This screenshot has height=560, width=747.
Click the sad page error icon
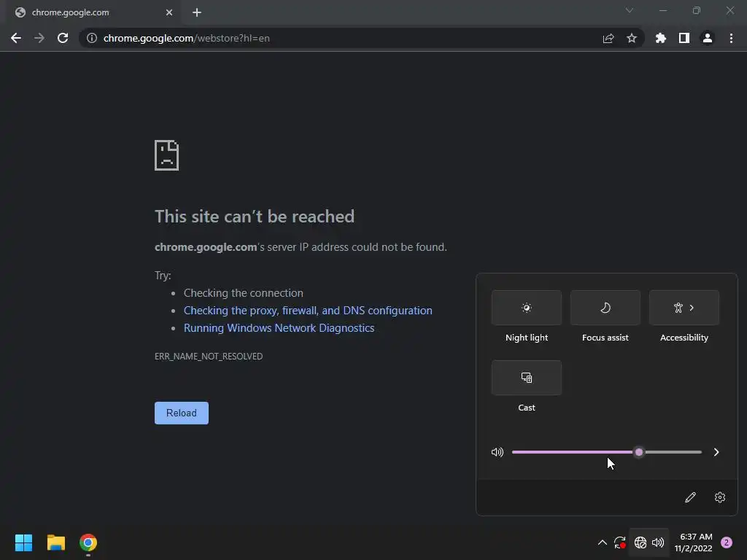click(167, 155)
